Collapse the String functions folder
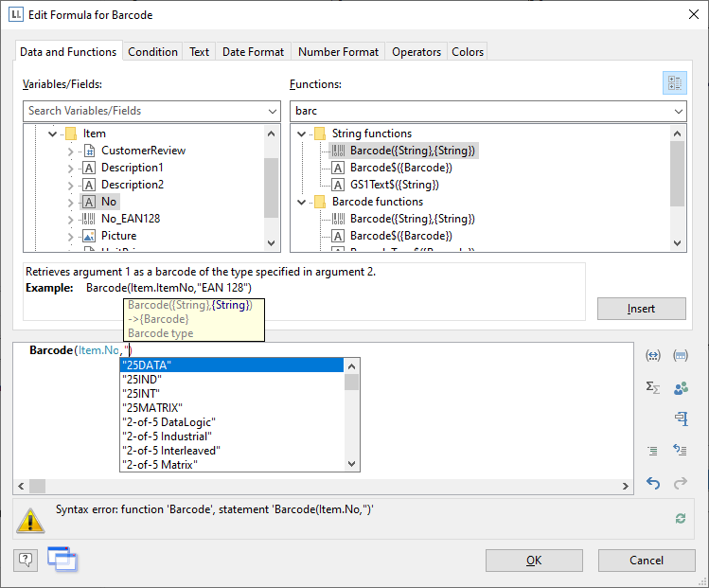 click(x=301, y=134)
